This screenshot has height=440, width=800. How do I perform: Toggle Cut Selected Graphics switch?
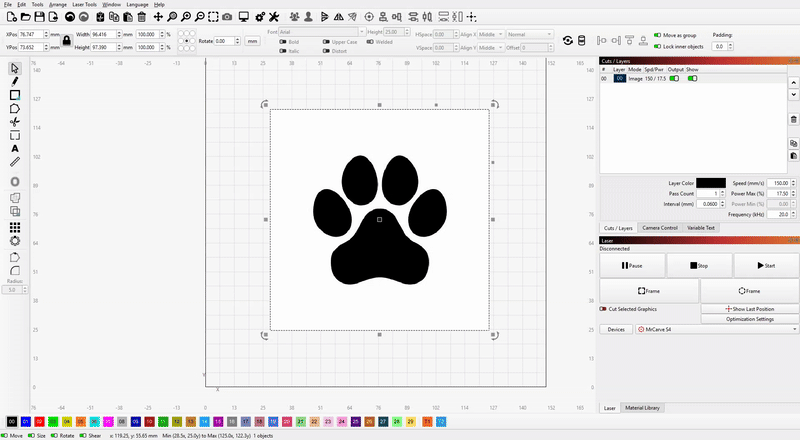603,309
